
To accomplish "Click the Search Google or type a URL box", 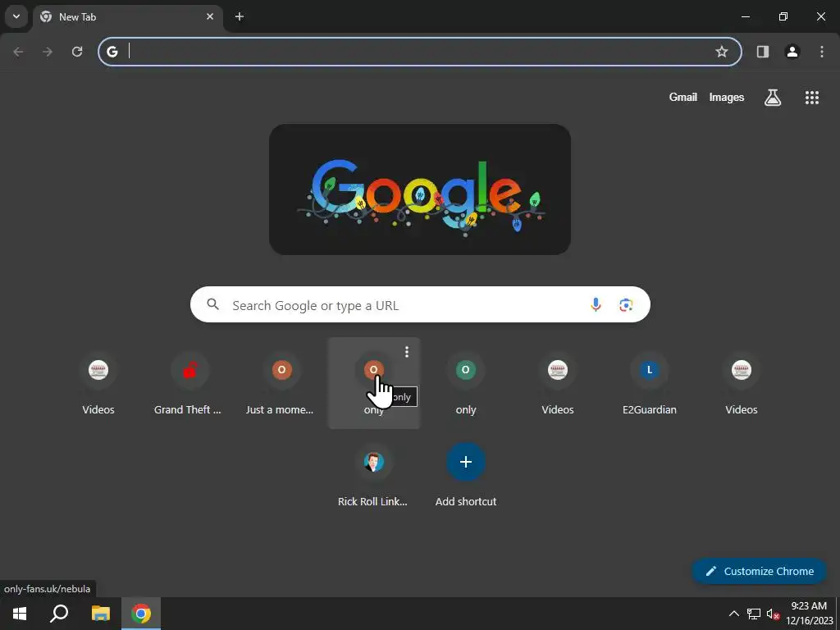I will click(420, 305).
